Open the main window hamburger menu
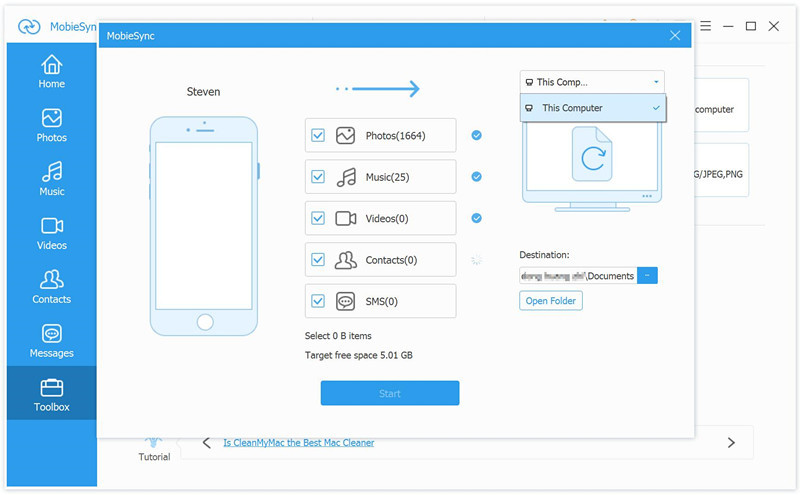 point(706,26)
